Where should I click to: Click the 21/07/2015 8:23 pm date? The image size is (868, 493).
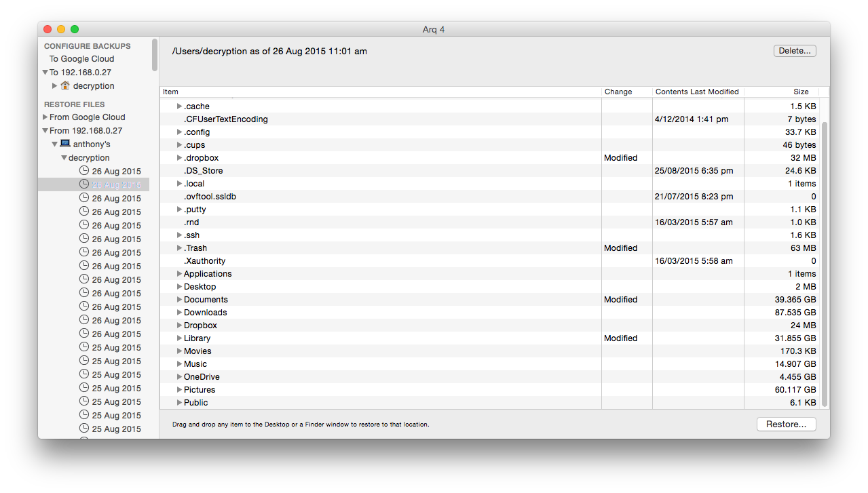[x=694, y=197]
